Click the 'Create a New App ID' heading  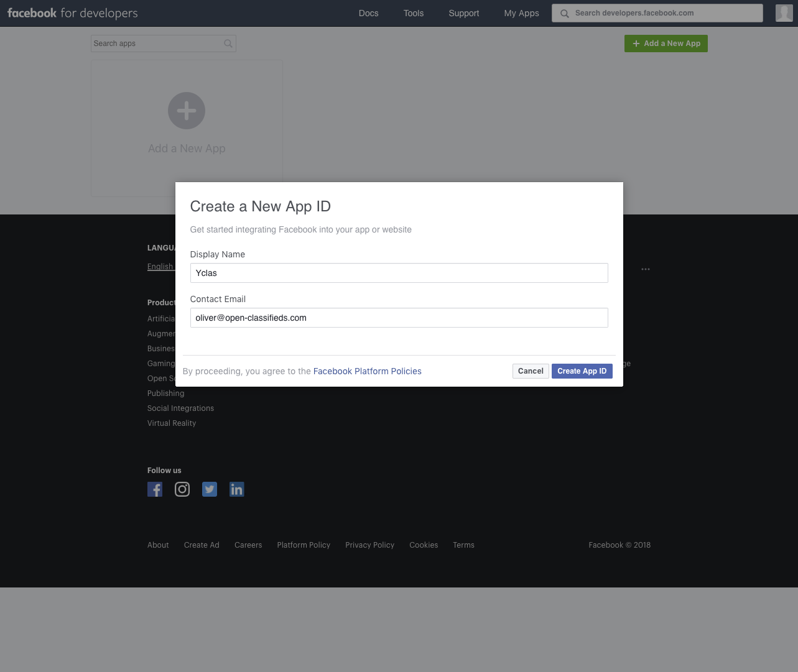261,206
